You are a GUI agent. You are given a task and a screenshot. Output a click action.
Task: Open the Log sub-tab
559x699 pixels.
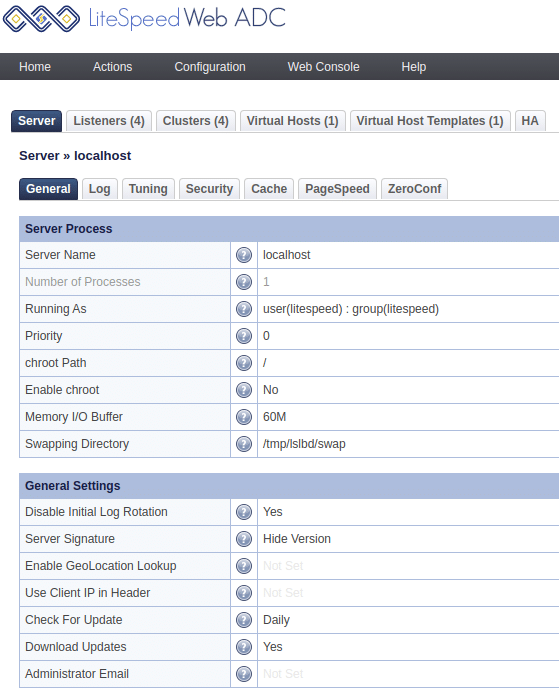(x=99, y=189)
